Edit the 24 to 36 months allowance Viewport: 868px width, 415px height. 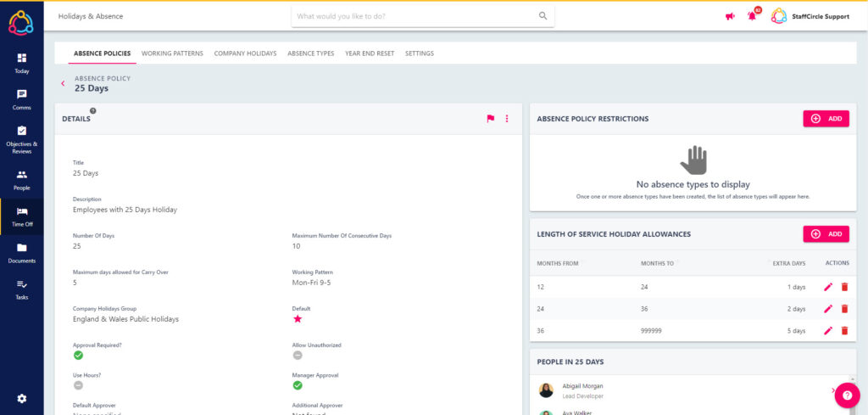pyautogui.click(x=828, y=309)
